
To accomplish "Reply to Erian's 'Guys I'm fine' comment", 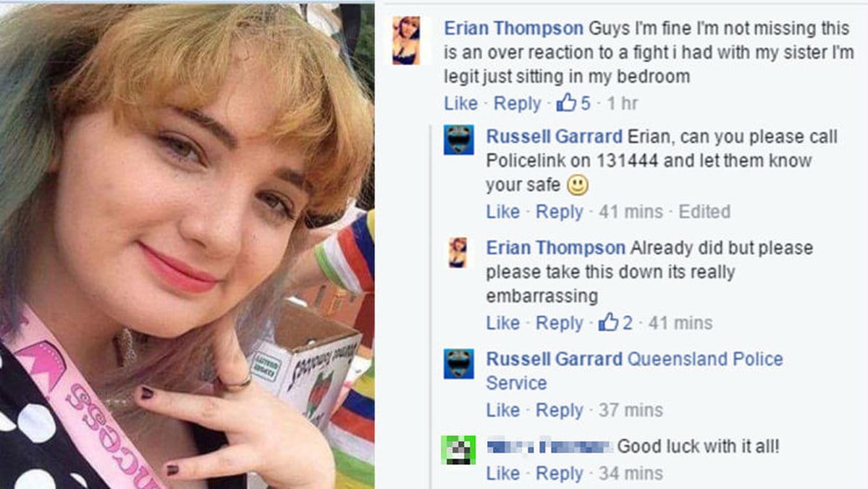I will [x=517, y=104].
